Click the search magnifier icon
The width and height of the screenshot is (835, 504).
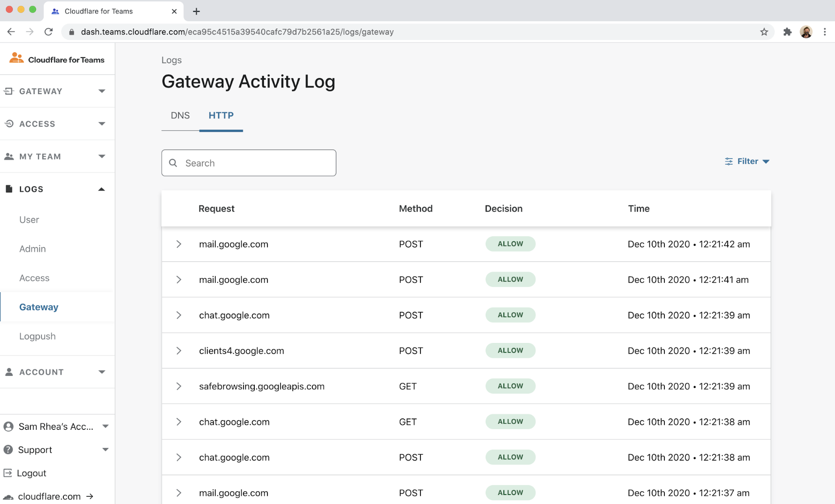[173, 163]
